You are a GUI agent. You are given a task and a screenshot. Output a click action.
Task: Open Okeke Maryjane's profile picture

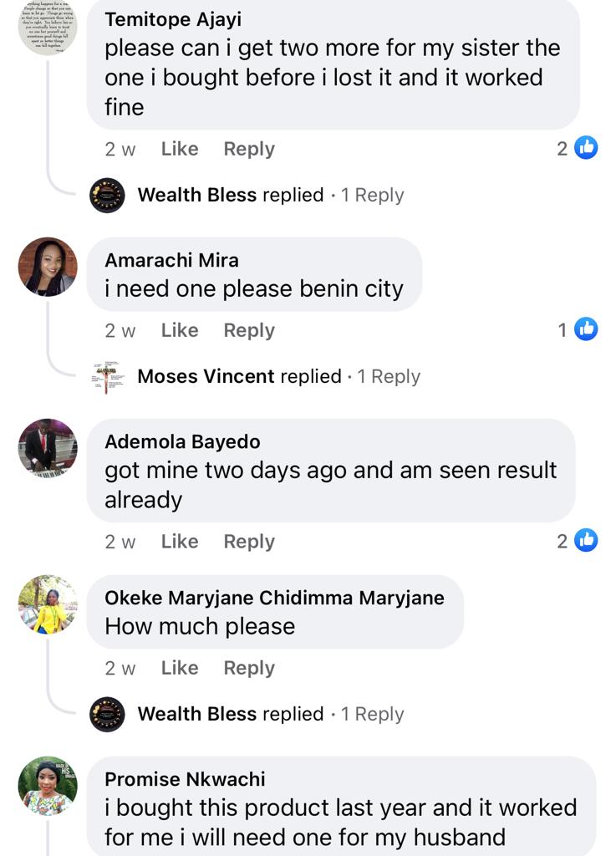click(48, 604)
